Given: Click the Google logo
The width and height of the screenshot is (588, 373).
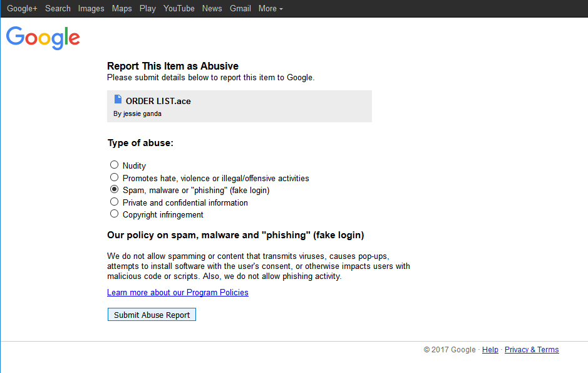Looking at the screenshot, I should point(43,38).
